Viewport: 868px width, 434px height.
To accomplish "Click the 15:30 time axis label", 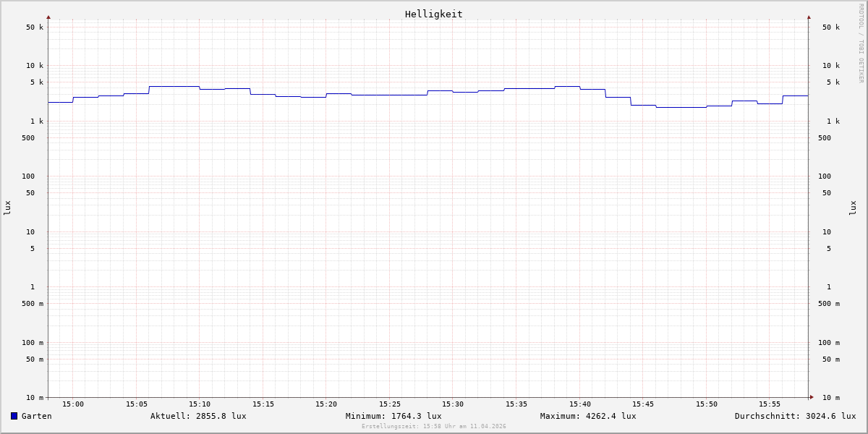I will pos(453,404).
